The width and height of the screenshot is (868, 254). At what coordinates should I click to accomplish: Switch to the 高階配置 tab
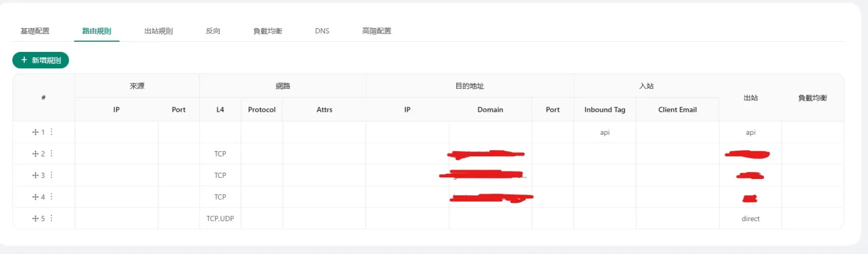[376, 31]
